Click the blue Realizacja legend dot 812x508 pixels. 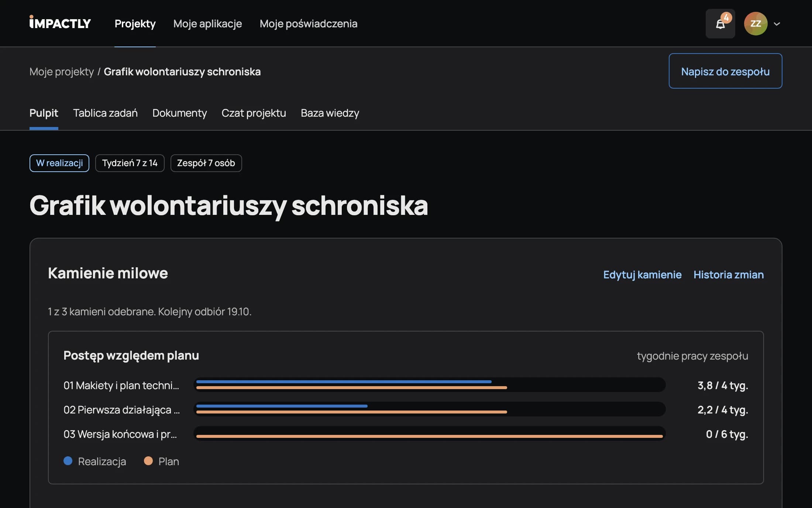pyautogui.click(x=68, y=461)
